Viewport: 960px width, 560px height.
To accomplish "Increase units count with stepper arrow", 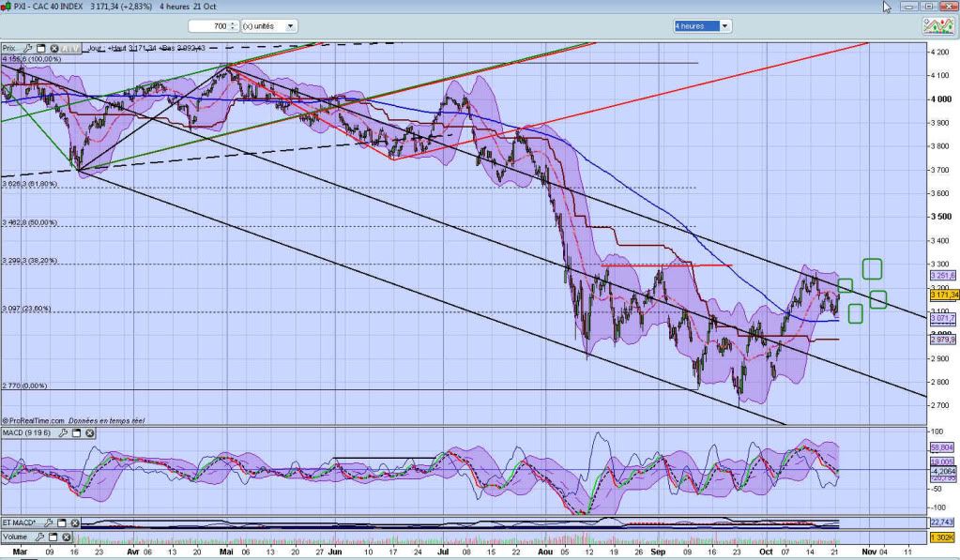I will coord(234,23).
